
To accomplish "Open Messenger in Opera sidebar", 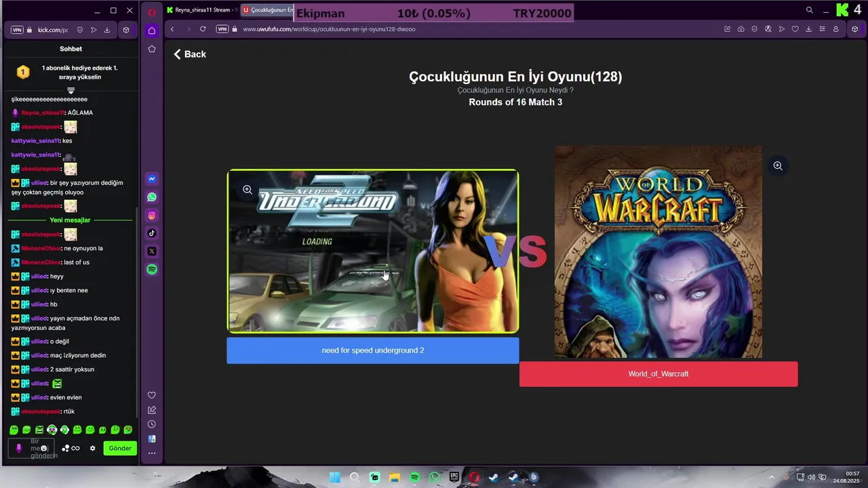I will point(152,179).
